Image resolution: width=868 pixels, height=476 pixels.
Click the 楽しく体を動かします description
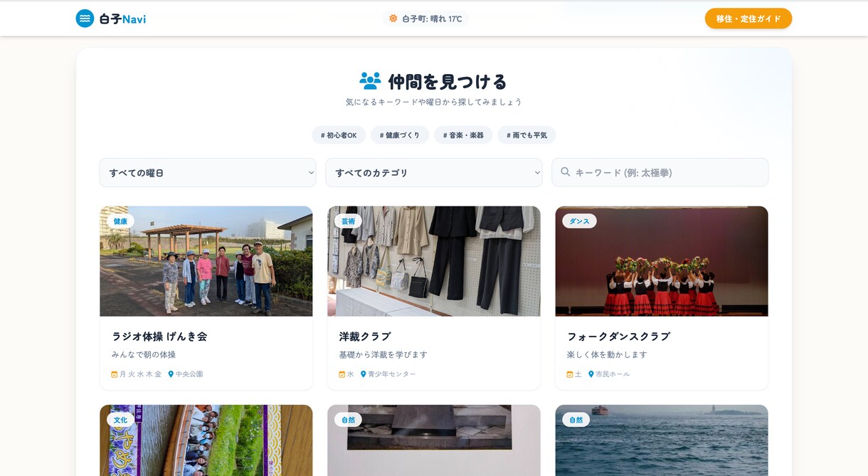pyautogui.click(x=607, y=354)
